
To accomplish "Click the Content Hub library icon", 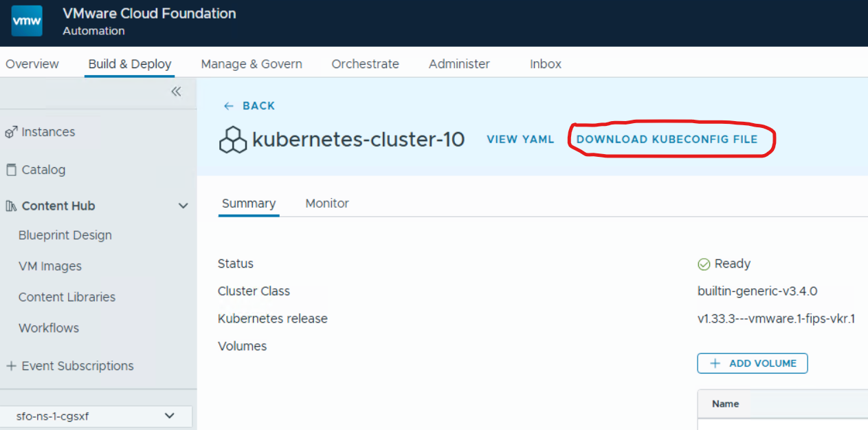I will coord(11,206).
